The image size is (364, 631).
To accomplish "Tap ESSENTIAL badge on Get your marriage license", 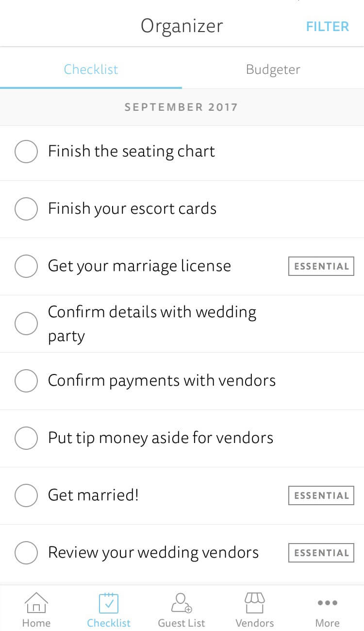I will coord(321,266).
